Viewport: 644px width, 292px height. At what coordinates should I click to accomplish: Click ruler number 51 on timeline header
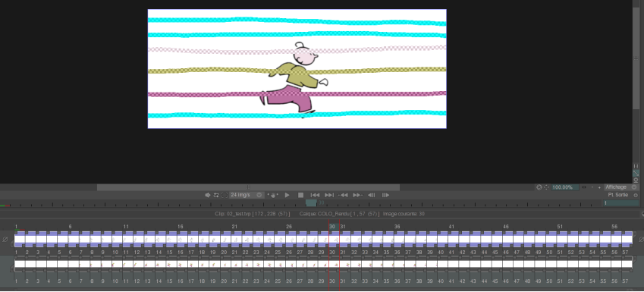click(560, 226)
